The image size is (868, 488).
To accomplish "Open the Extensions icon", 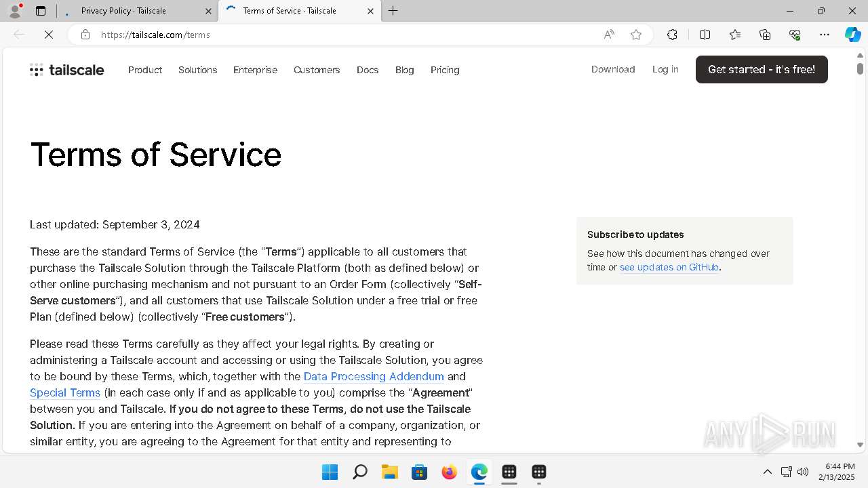I will [x=672, y=35].
